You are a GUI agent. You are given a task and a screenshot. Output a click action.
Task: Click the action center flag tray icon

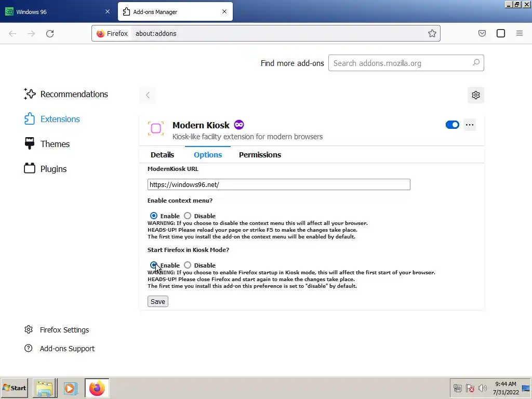[470, 388]
